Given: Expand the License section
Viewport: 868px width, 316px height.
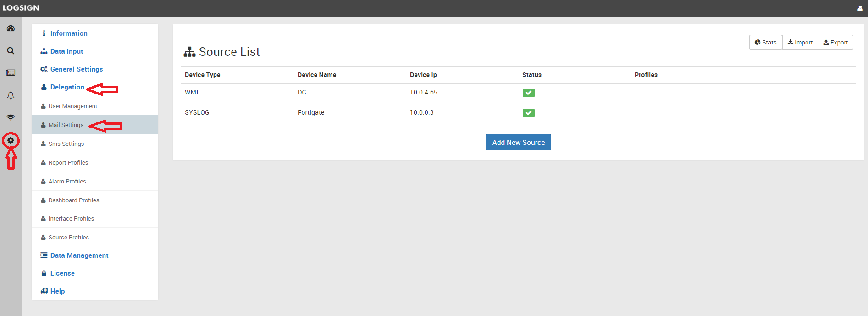Looking at the screenshot, I should (x=62, y=273).
